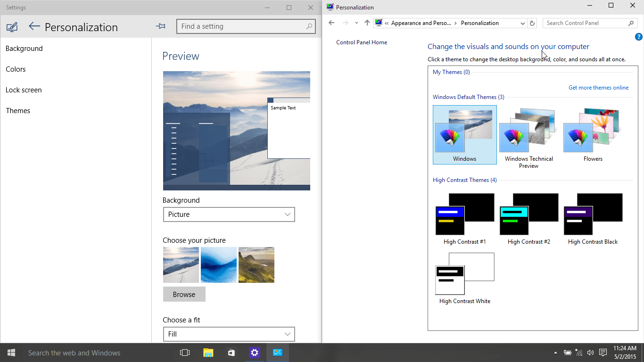The image size is (644, 362).
Task: Open Control Panel help question mark
Action: (639, 37)
